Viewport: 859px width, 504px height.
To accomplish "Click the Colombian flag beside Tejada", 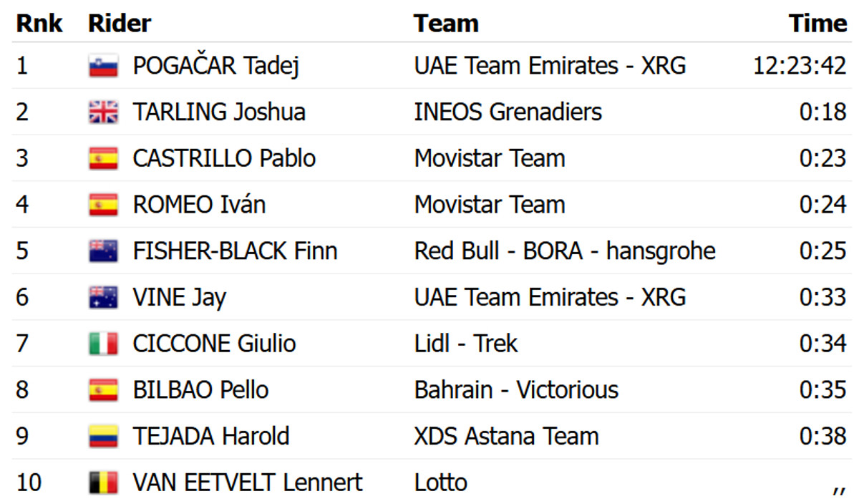I will point(103,437).
